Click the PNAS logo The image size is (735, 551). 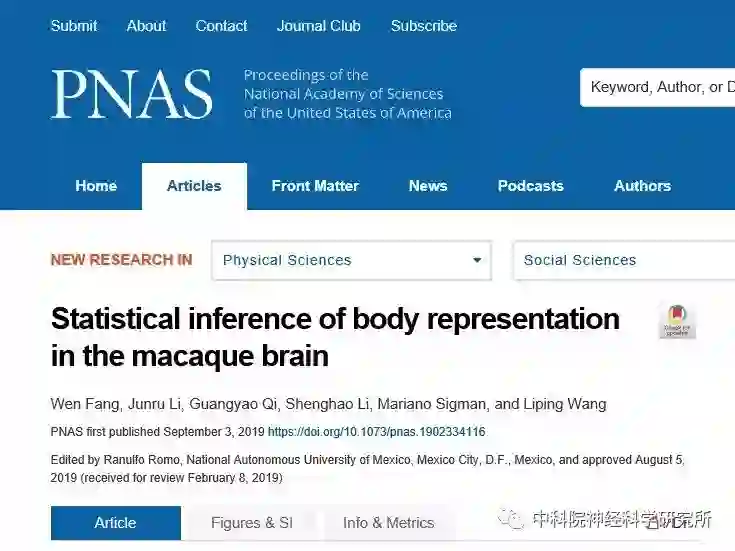pyautogui.click(x=132, y=94)
